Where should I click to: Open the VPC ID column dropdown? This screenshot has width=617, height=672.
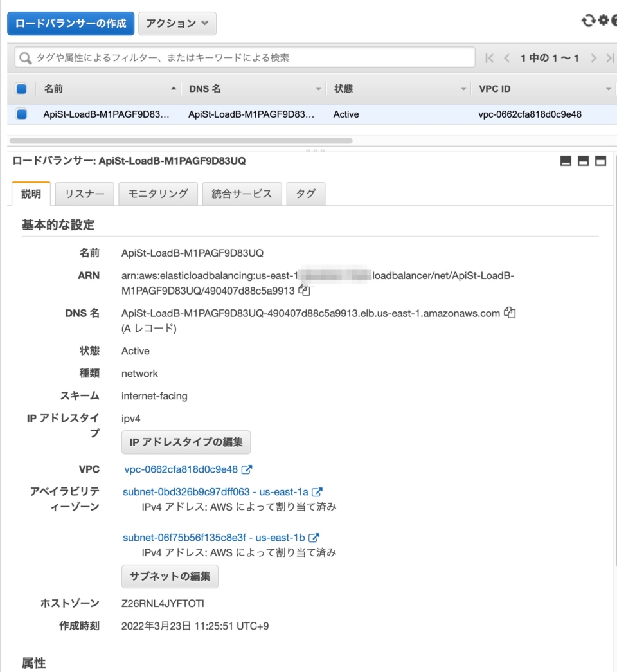(x=608, y=88)
